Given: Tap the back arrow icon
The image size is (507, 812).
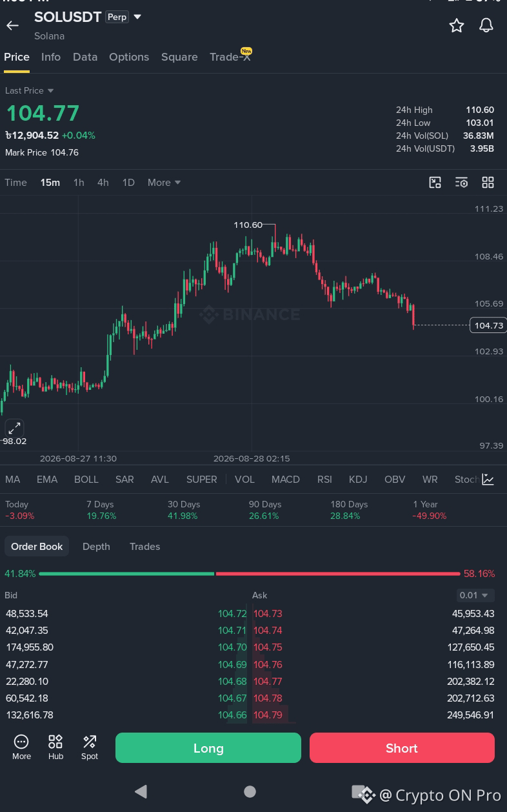Looking at the screenshot, I should point(12,25).
